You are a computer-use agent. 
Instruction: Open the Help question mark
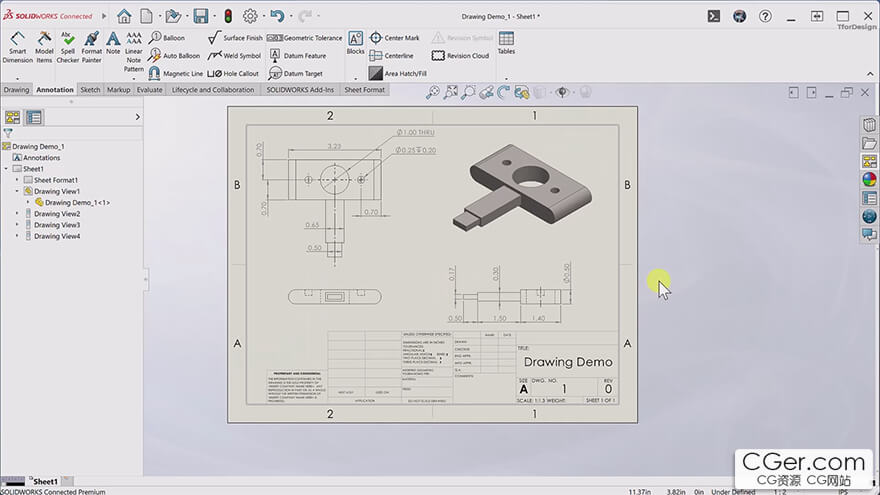(765, 16)
